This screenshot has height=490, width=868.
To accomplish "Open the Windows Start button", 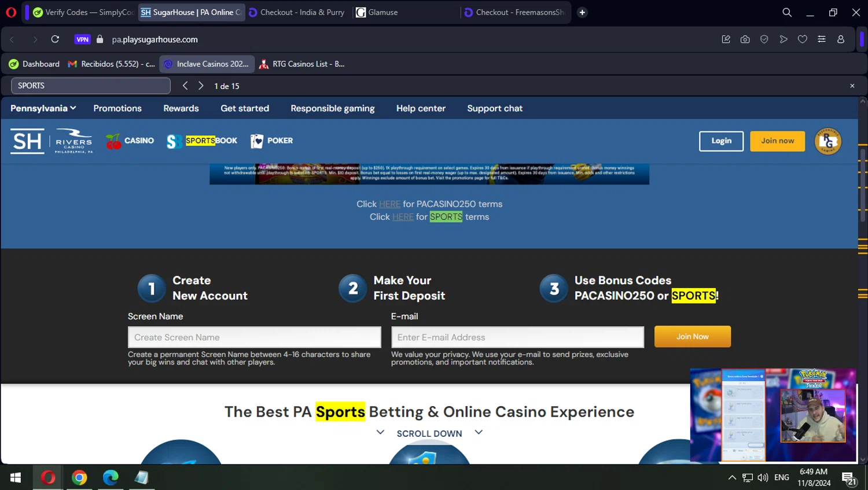I will 16,477.
